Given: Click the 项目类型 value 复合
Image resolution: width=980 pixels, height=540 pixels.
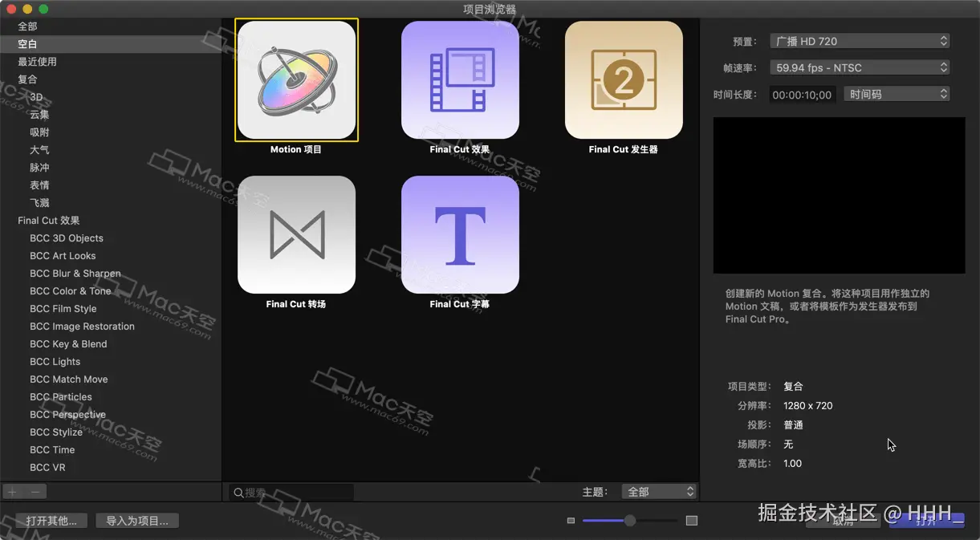Looking at the screenshot, I should click(x=793, y=387).
